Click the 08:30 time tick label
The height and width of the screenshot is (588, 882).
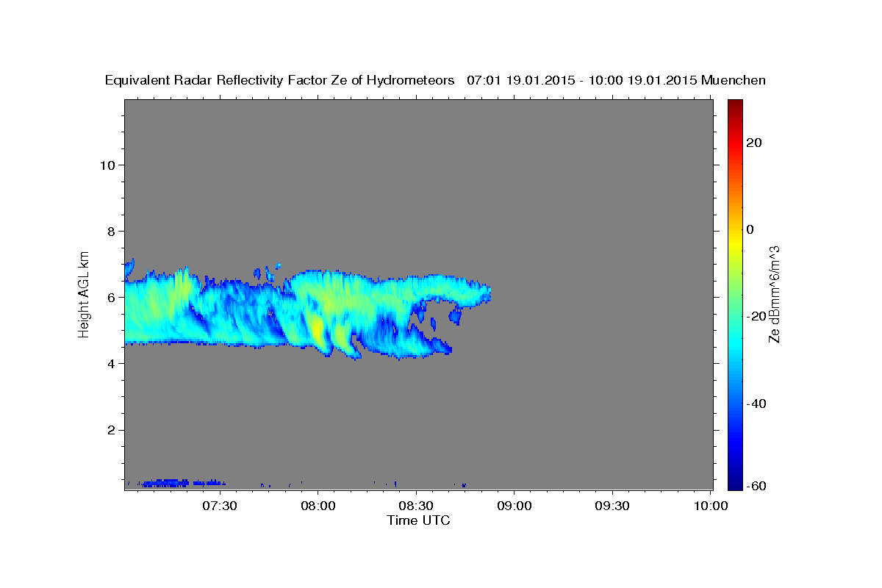[x=416, y=506]
